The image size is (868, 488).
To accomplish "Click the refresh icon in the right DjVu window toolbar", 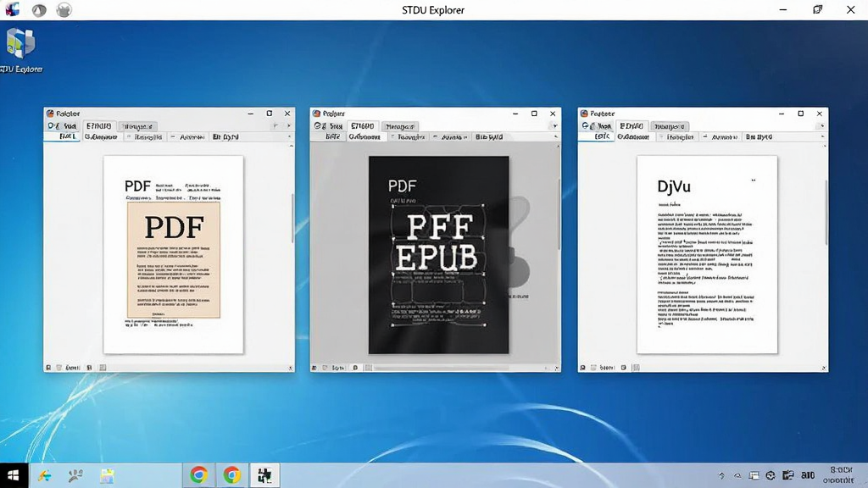I will [x=587, y=126].
